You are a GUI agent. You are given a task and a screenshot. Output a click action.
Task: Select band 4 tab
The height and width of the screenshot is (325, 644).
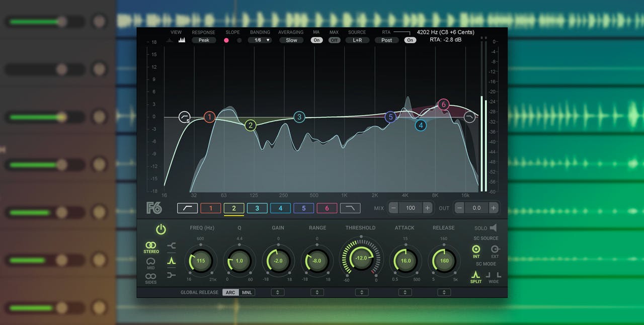point(280,208)
